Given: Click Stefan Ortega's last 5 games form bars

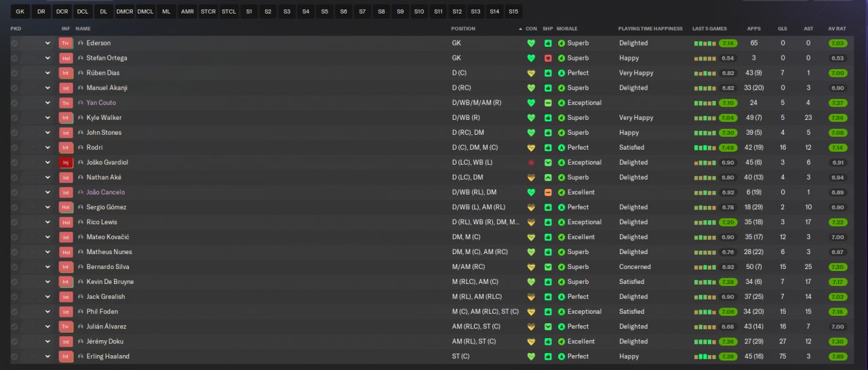Looking at the screenshot, I should coord(705,58).
